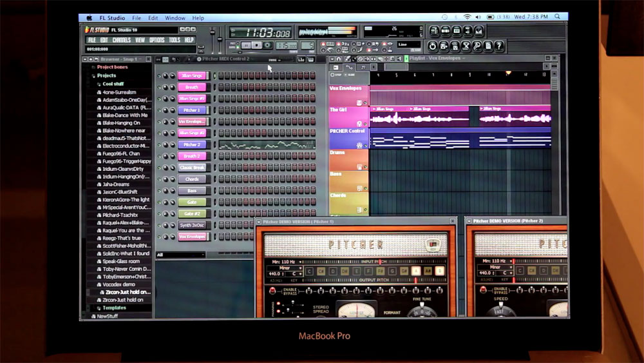Viewport: 644px width, 363px height.
Task: Click the Spotlight search magnifier icon
Action: [557, 17]
